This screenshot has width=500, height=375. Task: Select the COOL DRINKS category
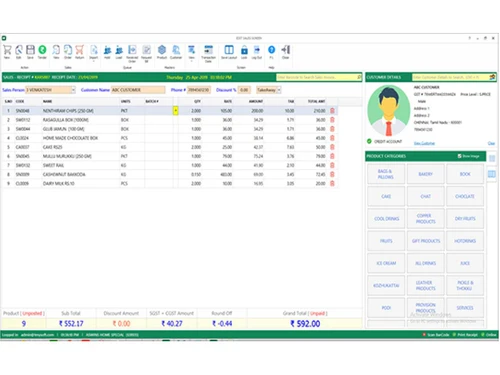point(386,219)
